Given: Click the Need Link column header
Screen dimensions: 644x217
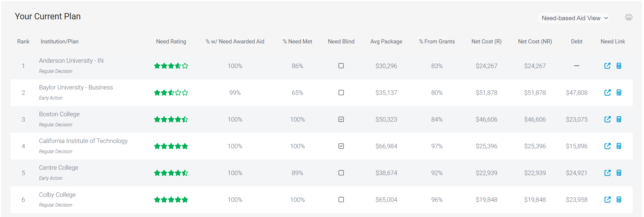Looking at the screenshot, I should click(x=613, y=42).
